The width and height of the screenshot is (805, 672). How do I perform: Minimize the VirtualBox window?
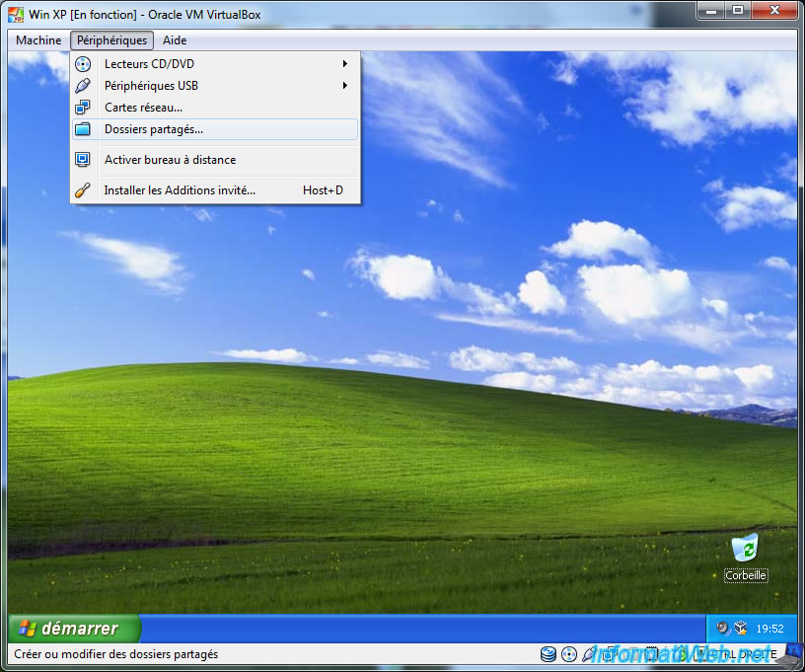pyautogui.click(x=713, y=10)
